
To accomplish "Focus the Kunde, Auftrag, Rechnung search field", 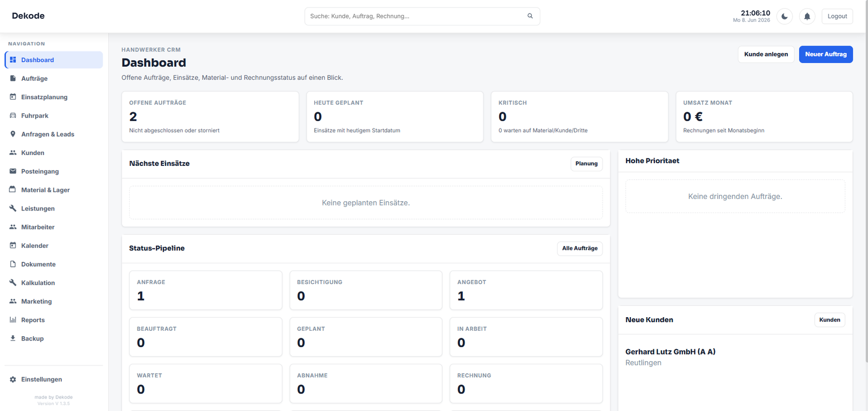I will (x=422, y=16).
